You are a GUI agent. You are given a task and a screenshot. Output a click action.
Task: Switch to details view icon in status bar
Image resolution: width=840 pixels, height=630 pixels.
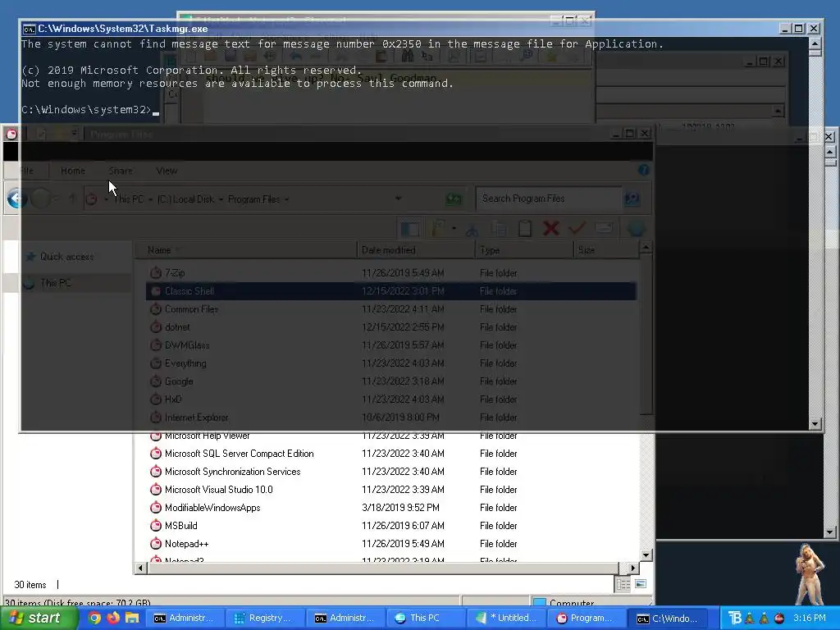(x=623, y=584)
